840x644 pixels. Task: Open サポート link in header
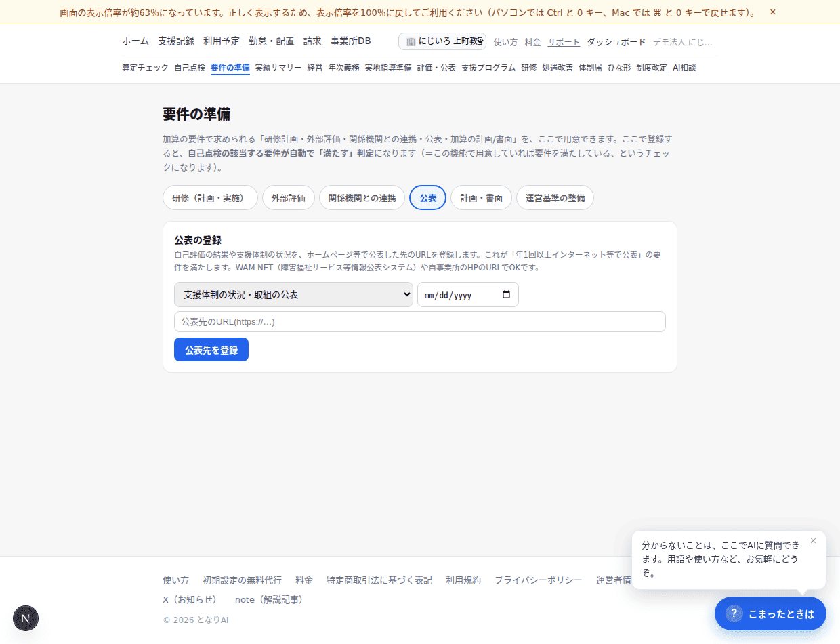564,42
